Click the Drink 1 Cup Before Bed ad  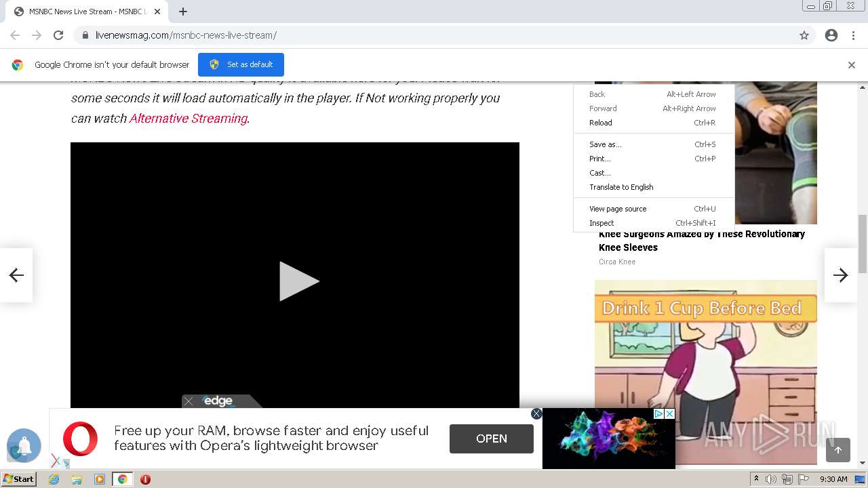(x=706, y=371)
